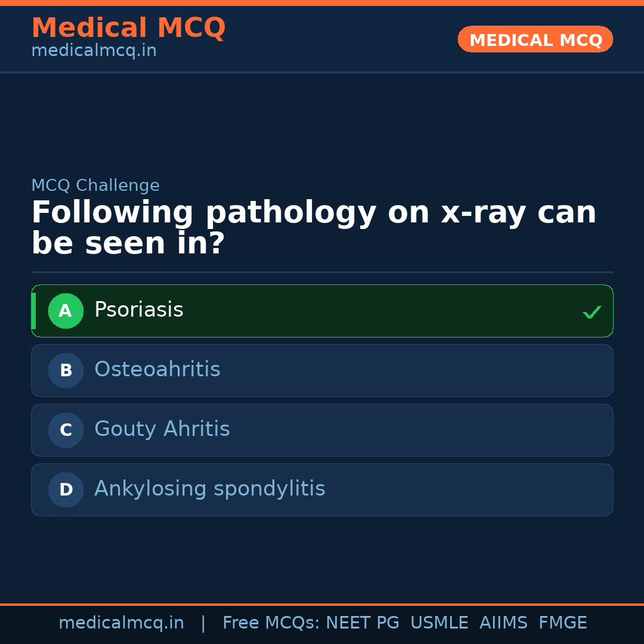Image resolution: width=644 pixels, height=644 pixels.
Task: Select answer A Psoriasis
Action: (322, 311)
